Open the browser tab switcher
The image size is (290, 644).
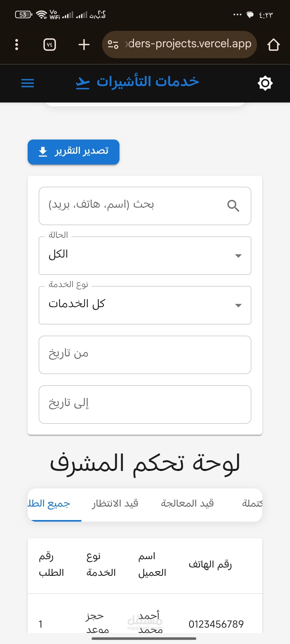point(50,45)
